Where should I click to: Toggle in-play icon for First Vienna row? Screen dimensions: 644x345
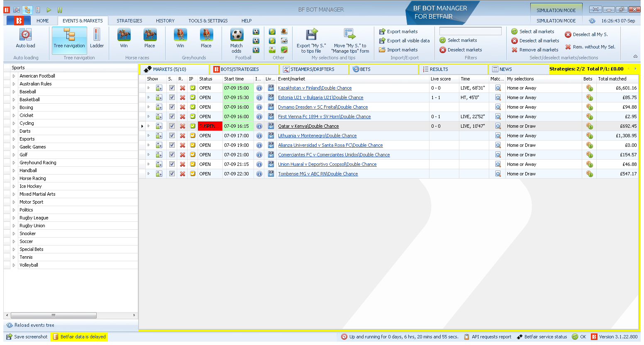tap(193, 117)
